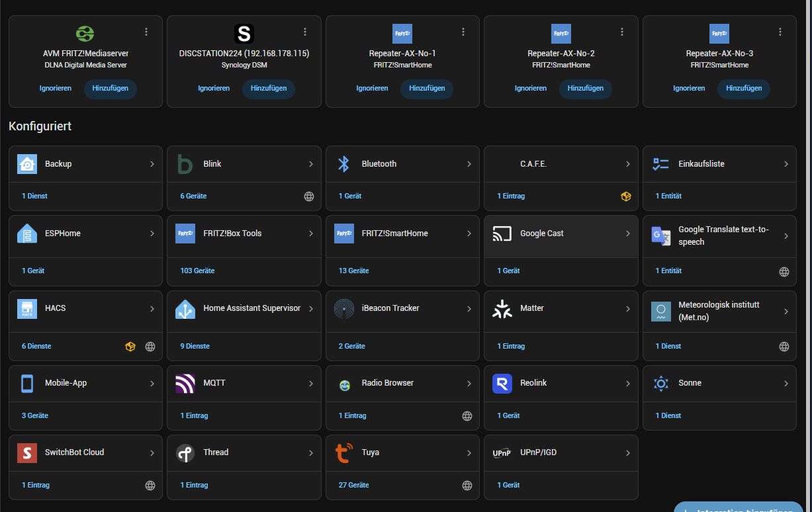
Task: Click the Bluetooth integration icon
Action: tap(343, 164)
